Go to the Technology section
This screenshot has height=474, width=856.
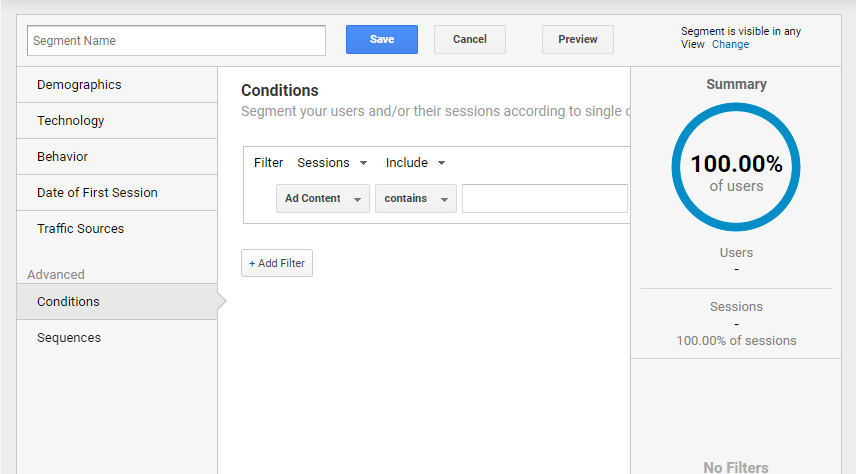click(71, 121)
